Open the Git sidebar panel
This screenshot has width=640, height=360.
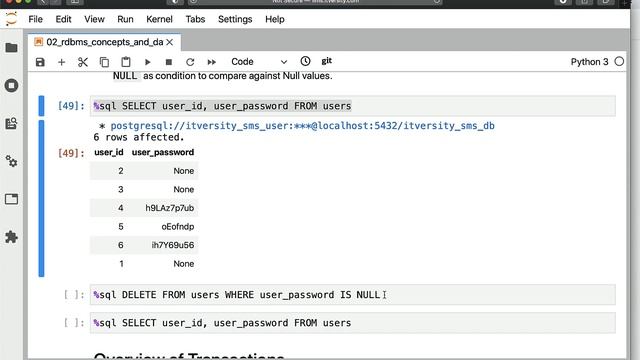point(11,124)
